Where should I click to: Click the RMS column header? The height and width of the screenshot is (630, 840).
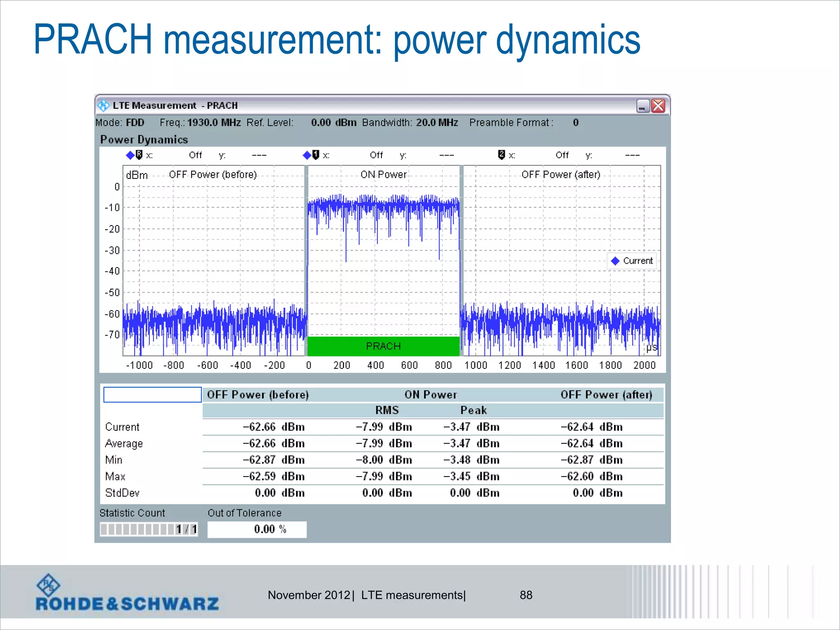pyautogui.click(x=387, y=410)
